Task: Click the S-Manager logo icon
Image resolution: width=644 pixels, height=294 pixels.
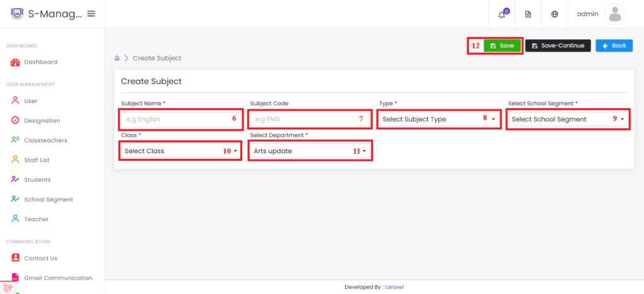Action: [x=17, y=14]
